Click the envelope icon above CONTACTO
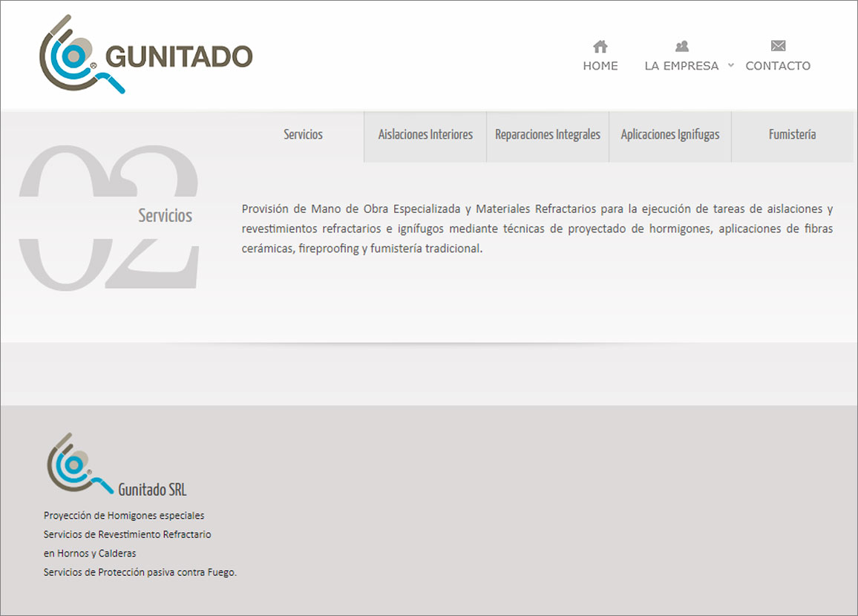The height and width of the screenshot is (616, 858). [x=778, y=46]
